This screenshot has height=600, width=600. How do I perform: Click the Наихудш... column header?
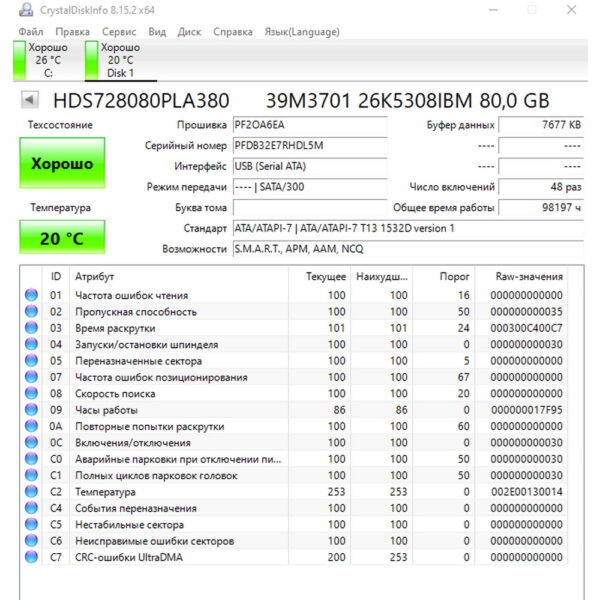pyautogui.click(x=382, y=276)
